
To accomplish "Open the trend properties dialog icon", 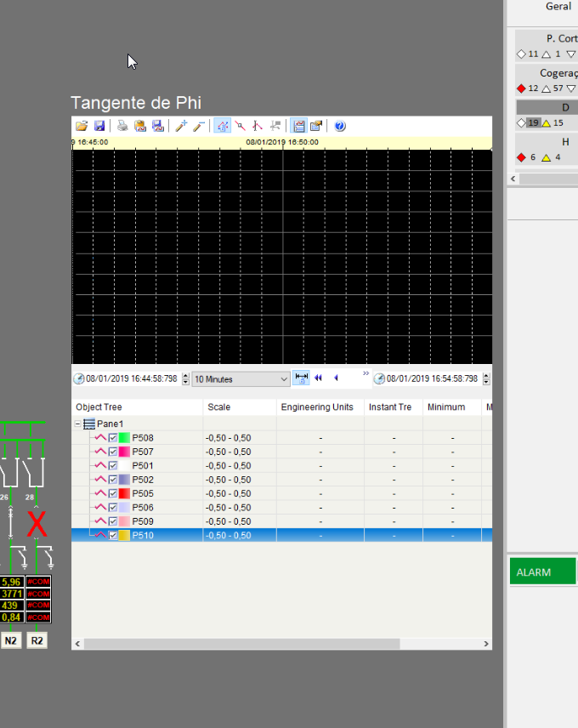I will [316, 126].
